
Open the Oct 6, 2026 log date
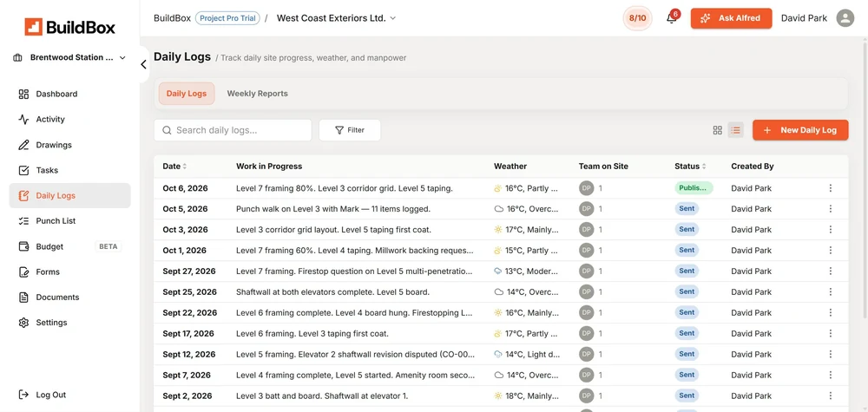tap(185, 188)
